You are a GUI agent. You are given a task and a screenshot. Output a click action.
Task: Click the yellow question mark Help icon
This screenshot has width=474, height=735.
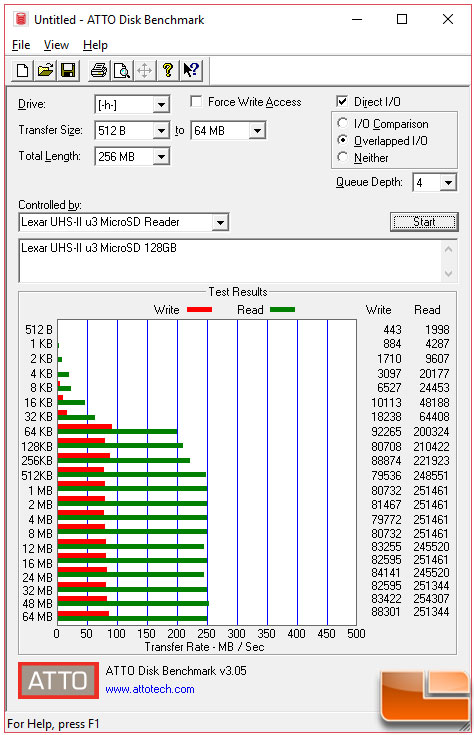[x=168, y=70]
